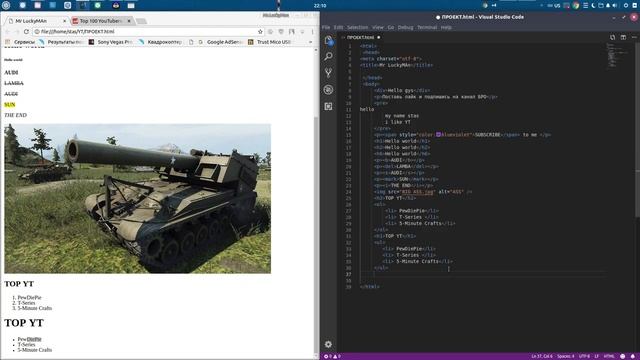Open the Edit menu in VS Code

coord(338,27)
